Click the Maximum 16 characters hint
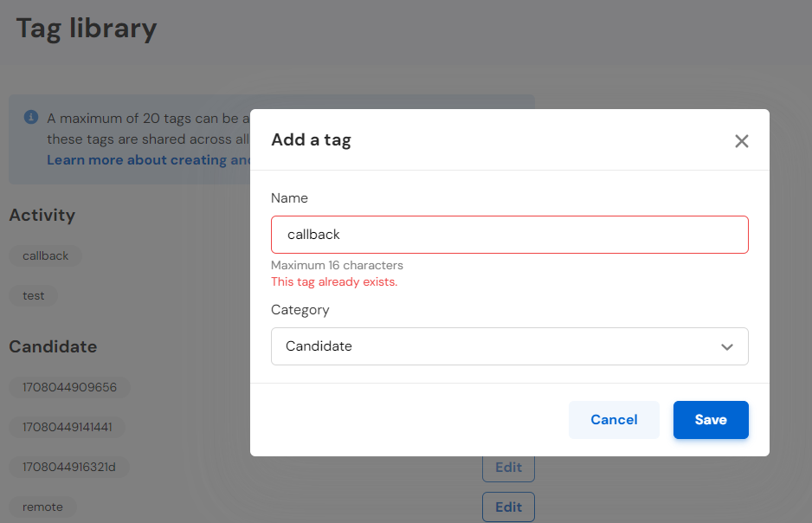The width and height of the screenshot is (812, 523). point(337,265)
